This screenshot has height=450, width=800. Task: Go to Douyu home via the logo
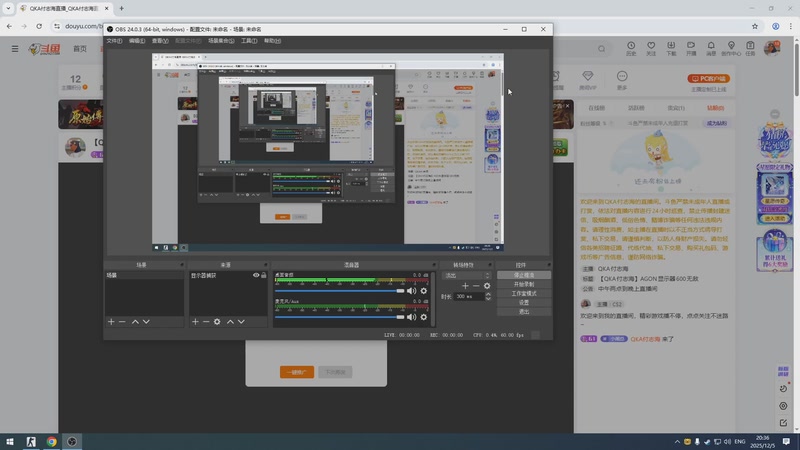pyautogui.click(x=44, y=49)
